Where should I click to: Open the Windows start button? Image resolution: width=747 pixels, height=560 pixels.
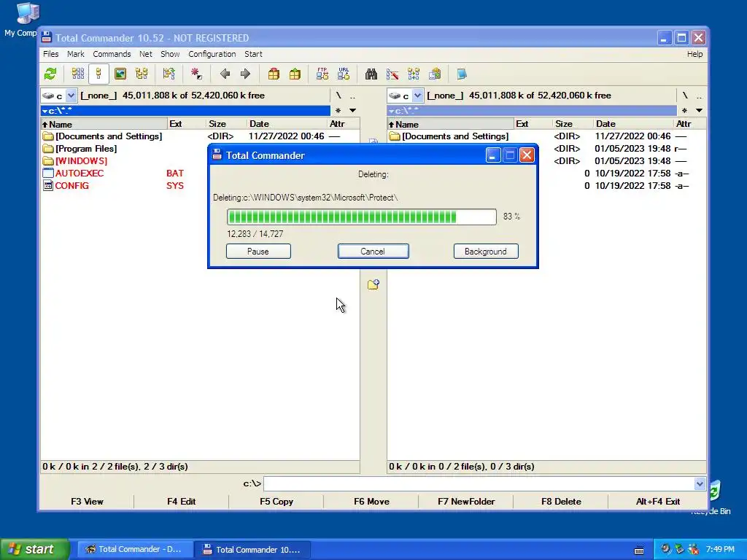[x=35, y=549]
